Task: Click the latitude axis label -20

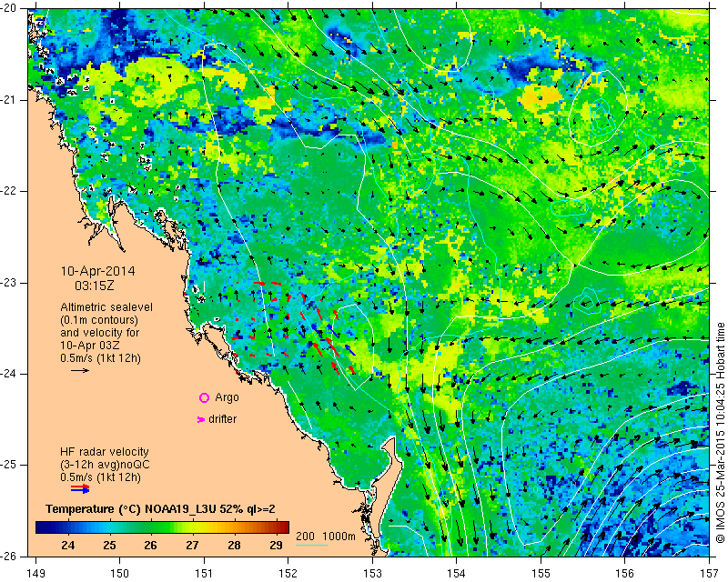Action: (x=9, y=8)
